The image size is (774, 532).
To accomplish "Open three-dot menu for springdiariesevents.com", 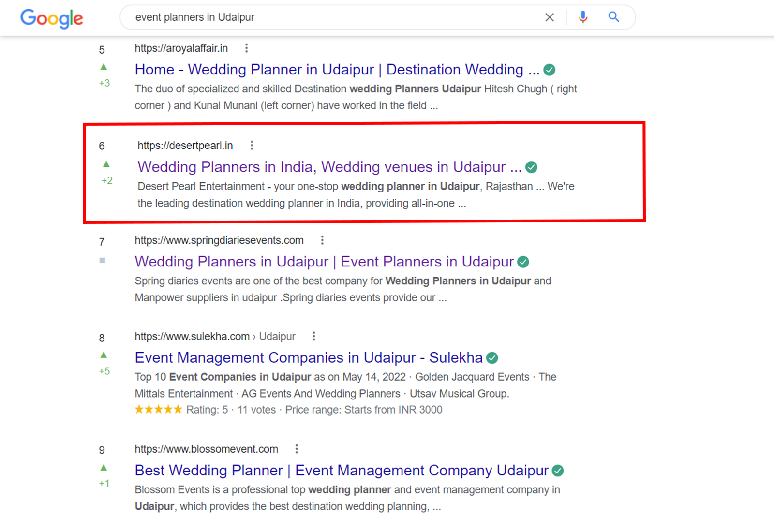I will pyautogui.click(x=322, y=240).
